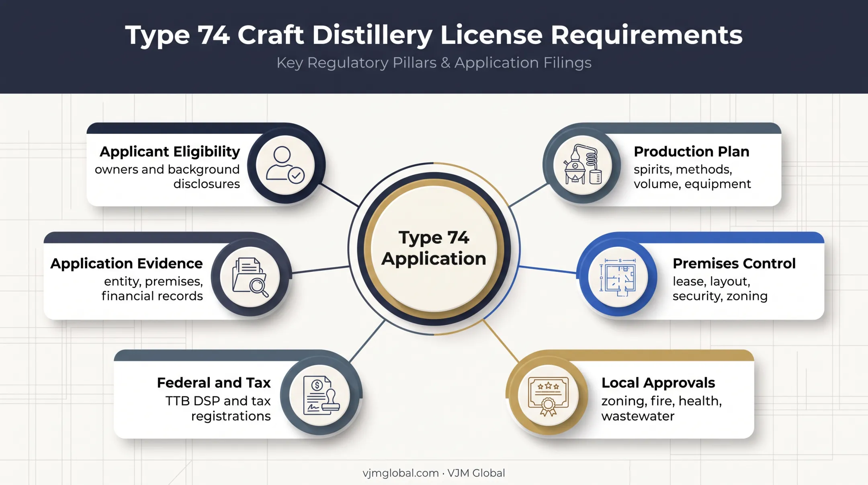Screen dimensions: 868x485
Task: Click the 'Premises Control' heading
Action: click(x=734, y=263)
